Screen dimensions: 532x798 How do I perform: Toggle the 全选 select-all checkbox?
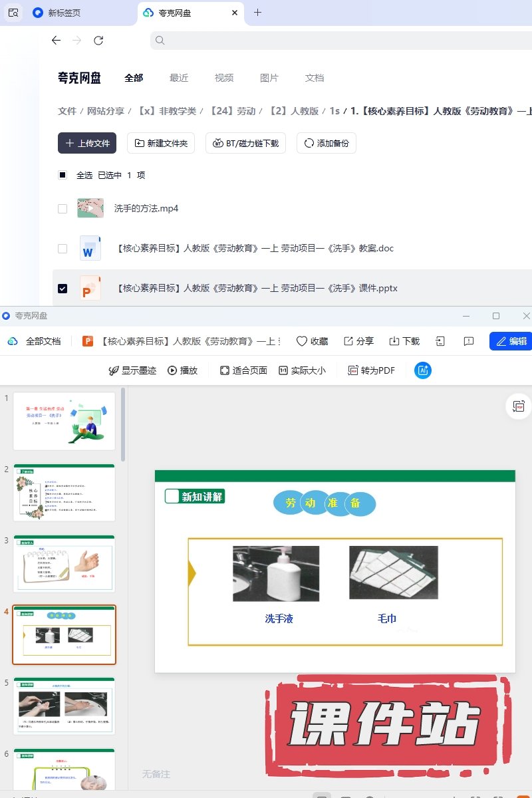click(x=63, y=176)
